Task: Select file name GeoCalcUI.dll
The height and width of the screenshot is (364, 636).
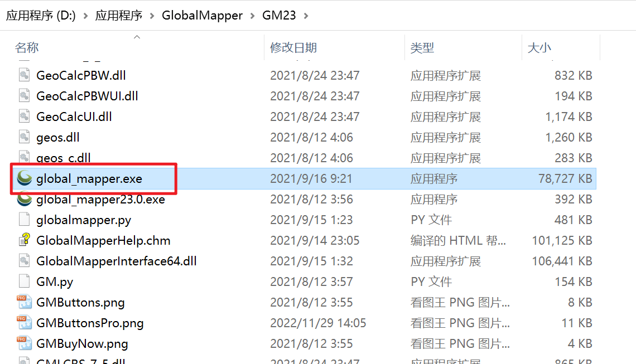Action: (74, 117)
